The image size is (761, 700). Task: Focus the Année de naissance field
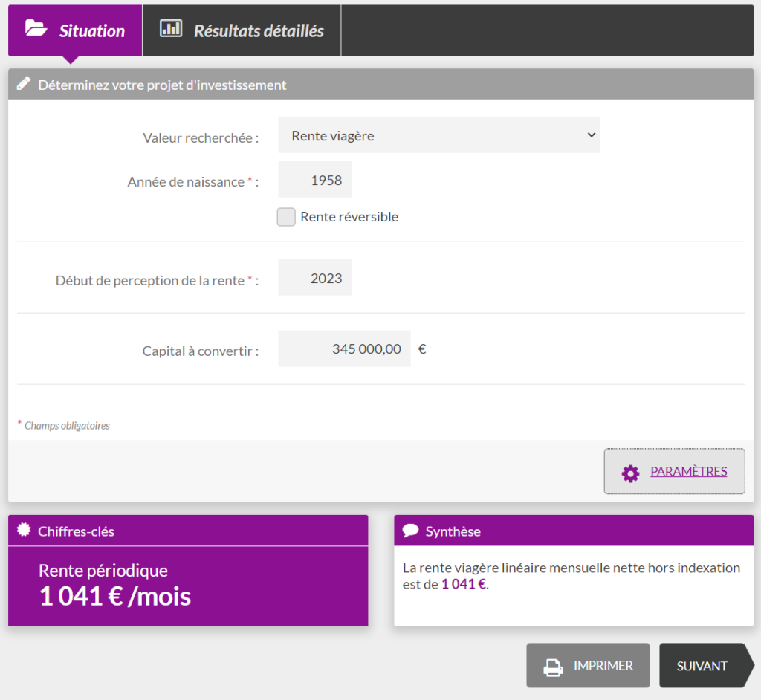click(315, 180)
